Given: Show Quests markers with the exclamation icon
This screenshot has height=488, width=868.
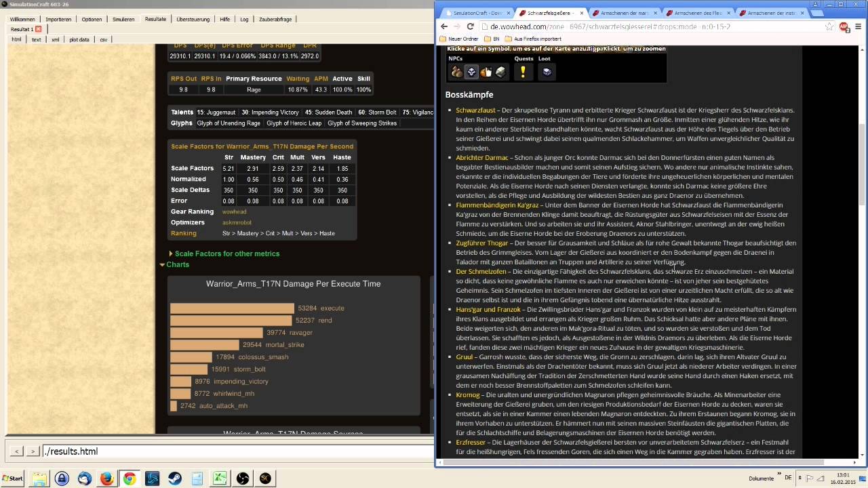Looking at the screenshot, I should (523, 72).
